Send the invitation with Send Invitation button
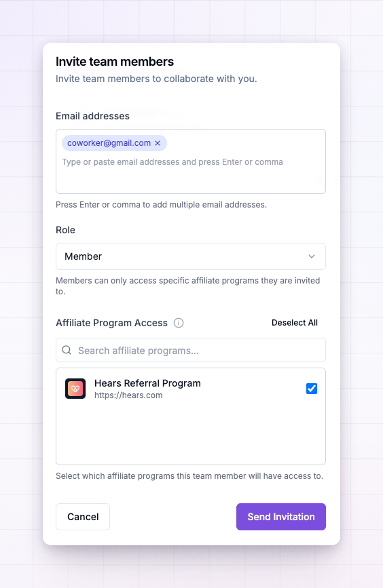This screenshot has height=588, width=383. pyautogui.click(x=281, y=517)
